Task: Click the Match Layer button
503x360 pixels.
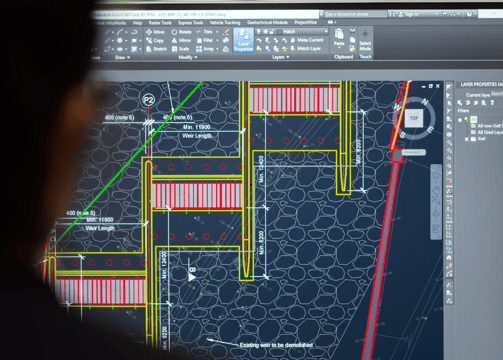Action: 306,49
